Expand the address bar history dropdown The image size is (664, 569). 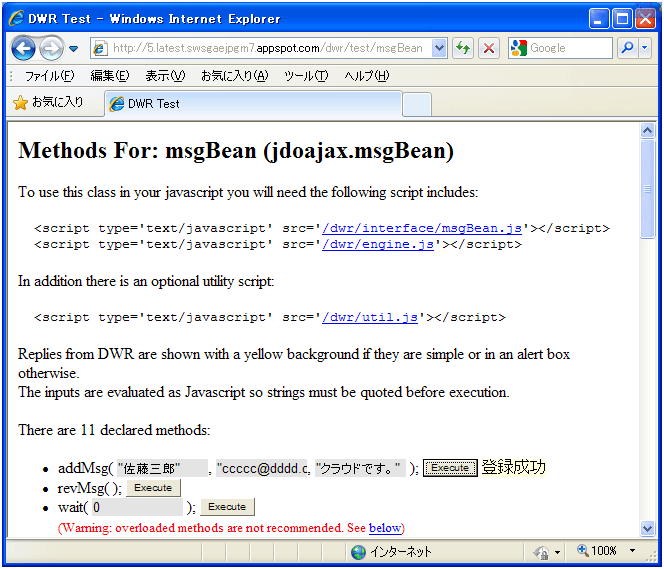coord(440,48)
